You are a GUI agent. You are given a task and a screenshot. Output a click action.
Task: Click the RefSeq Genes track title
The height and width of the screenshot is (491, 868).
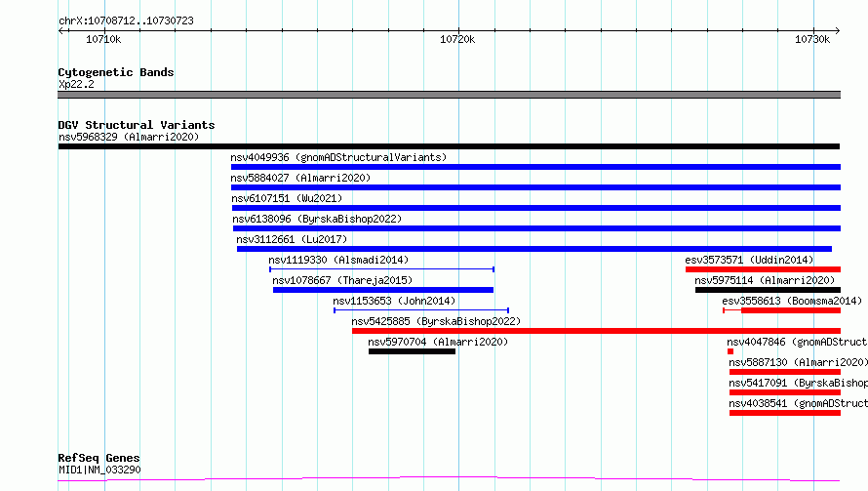pyautogui.click(x=99, y=458)
